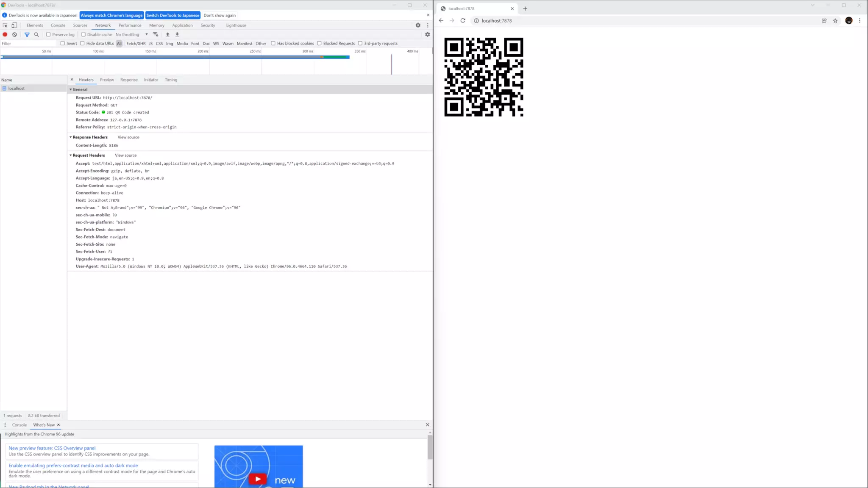
Task: Toggle the network filter funnel icon
Action: coord(27,34)
